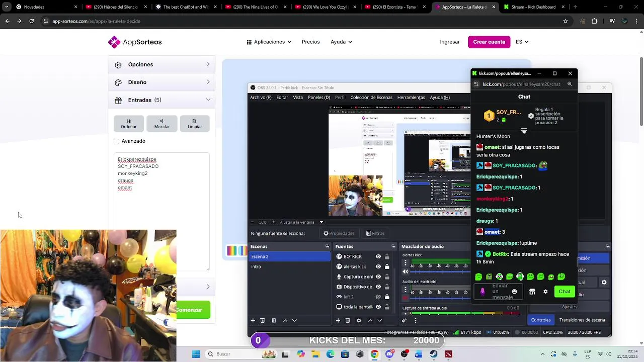The image size is (644, 362).
Task: Collapse Kick chat leaderboard arrow
Action: coord(524,131)
